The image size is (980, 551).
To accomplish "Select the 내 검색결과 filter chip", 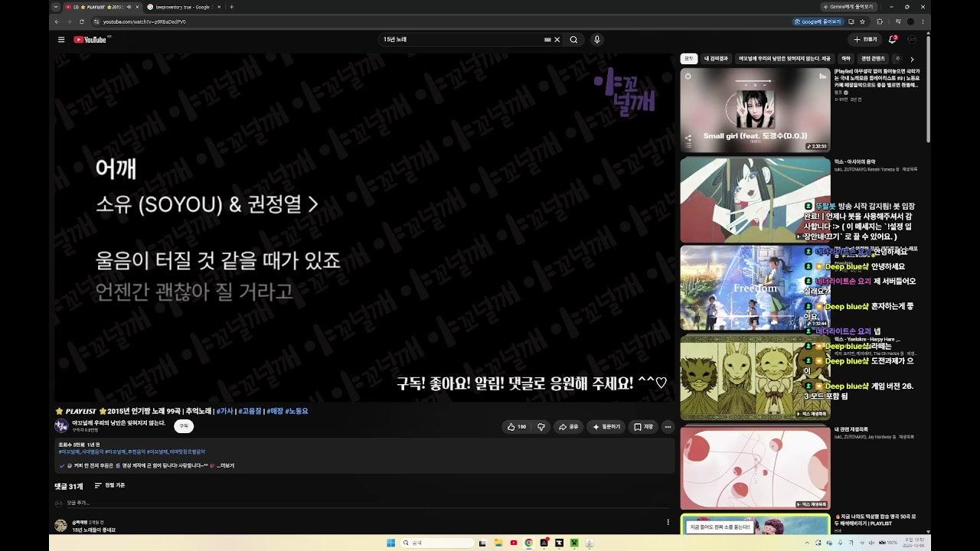I will (x=716, y=58).
